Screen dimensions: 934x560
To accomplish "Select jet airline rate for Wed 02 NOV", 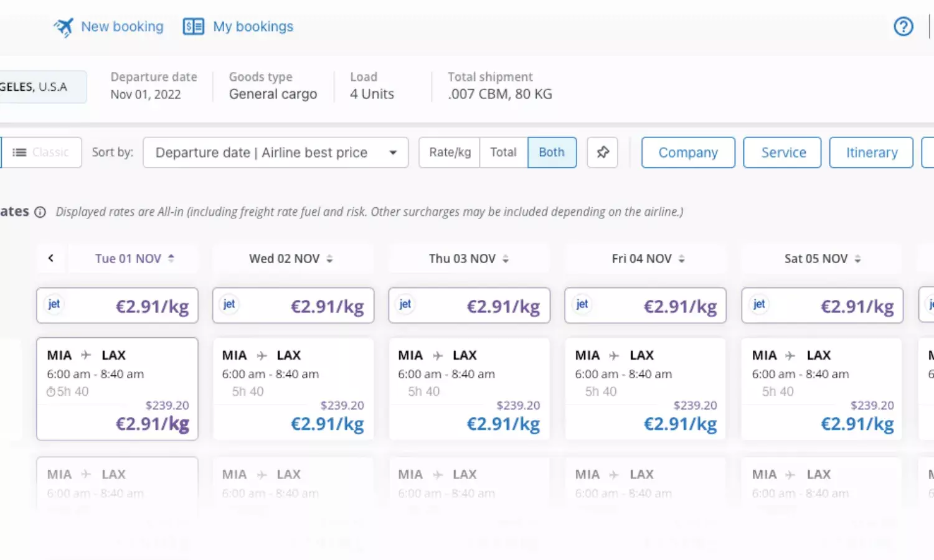I will pos(293,306).
